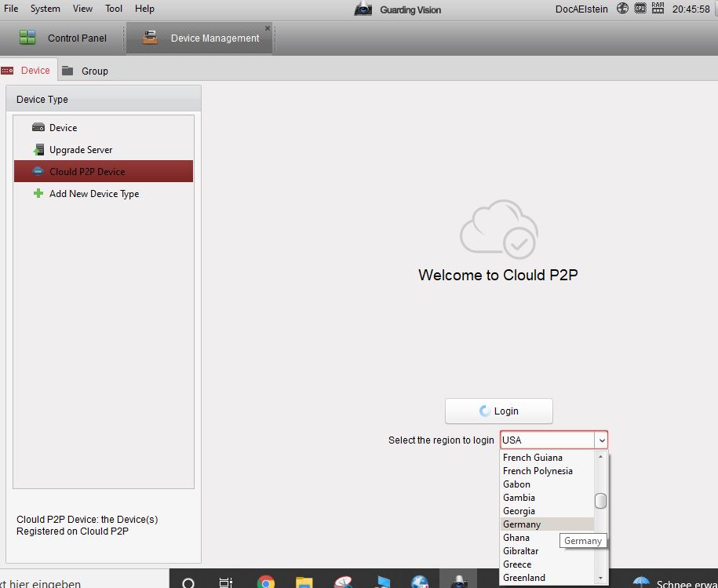The image size is (718, 588).
Task: Select Ghana from region list
Action: [x=530, y=538]
